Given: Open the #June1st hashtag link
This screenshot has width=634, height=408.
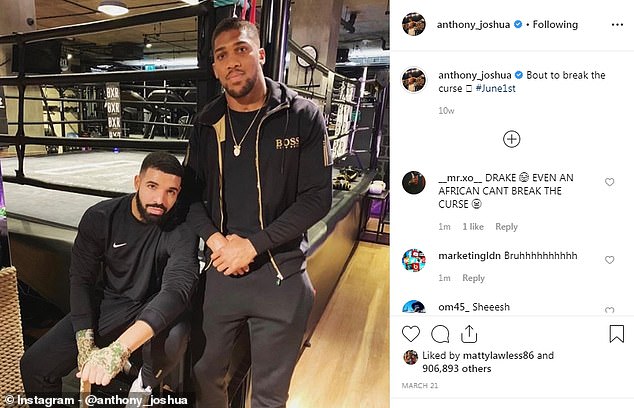Looking at the screenshot, I should point(495,89).
